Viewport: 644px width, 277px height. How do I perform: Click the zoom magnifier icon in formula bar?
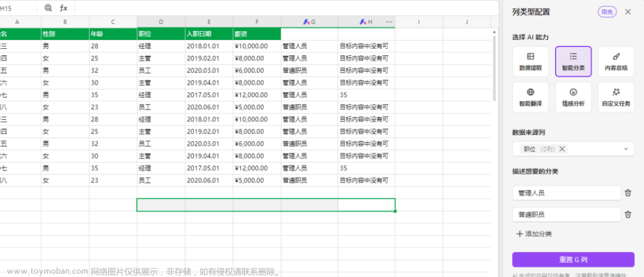(48, 8)
